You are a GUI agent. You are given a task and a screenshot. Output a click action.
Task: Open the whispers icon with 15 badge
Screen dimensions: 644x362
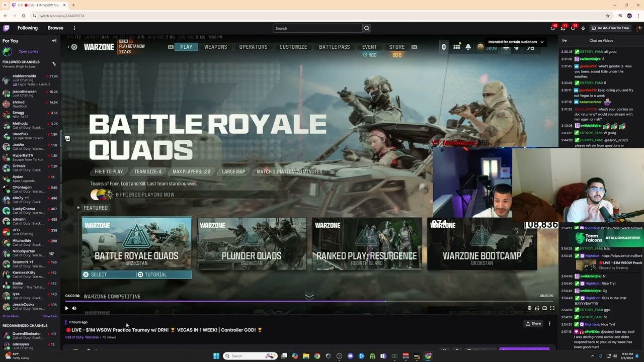click(x=573, y=28)
